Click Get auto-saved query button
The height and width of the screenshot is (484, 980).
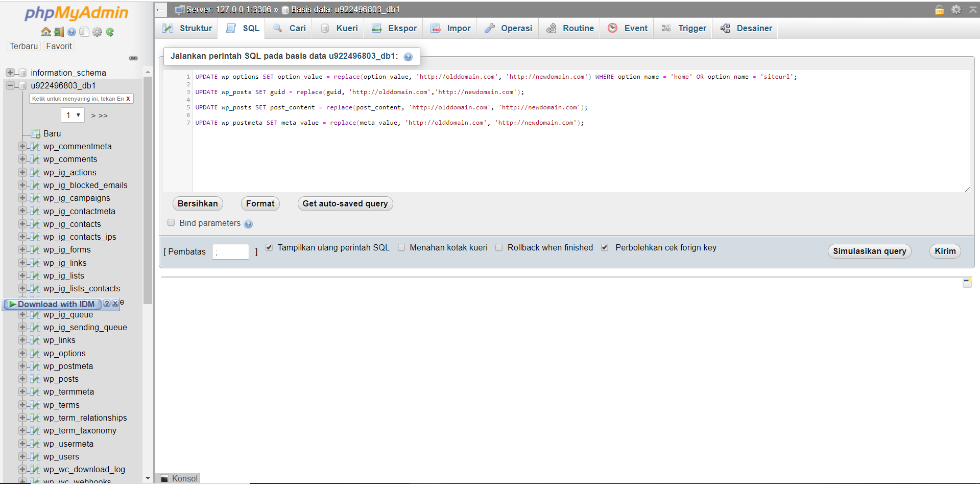[345, 203]
